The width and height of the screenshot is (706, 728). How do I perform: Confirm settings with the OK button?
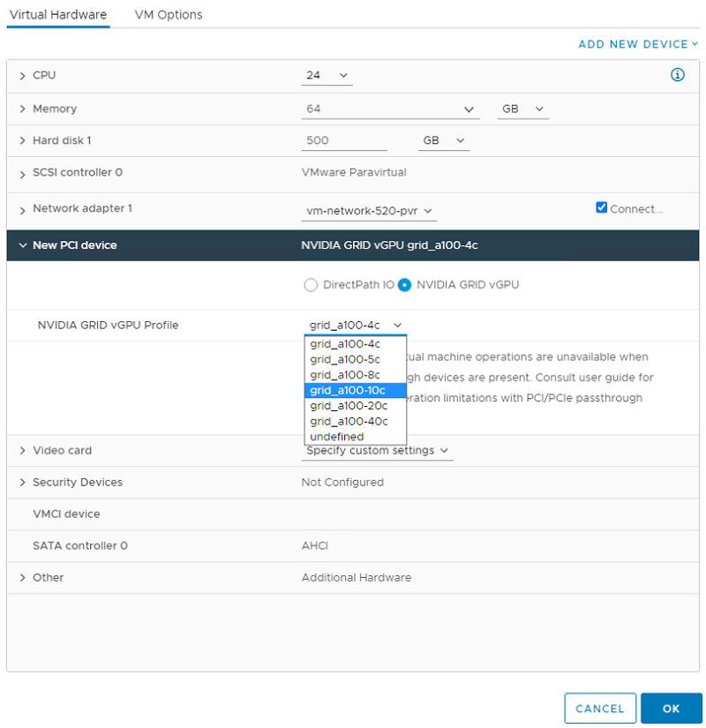(672, 709)
